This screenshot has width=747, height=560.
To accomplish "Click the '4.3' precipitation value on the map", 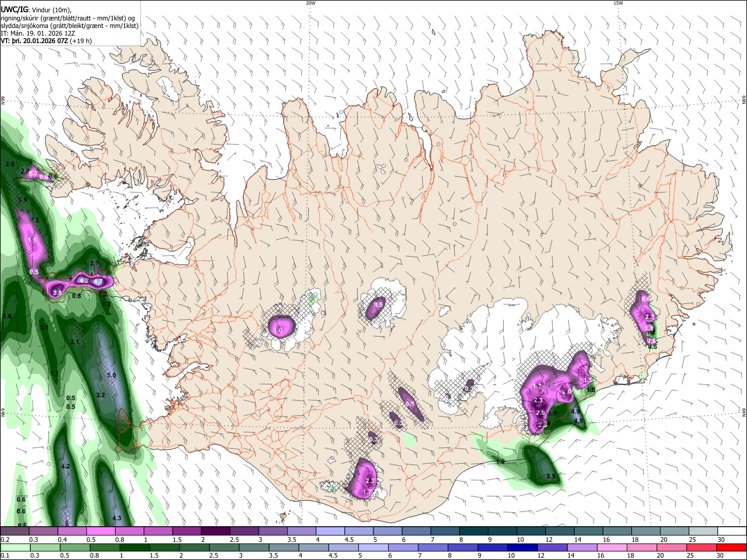I will pyautogui.click(x=117, y=518).
